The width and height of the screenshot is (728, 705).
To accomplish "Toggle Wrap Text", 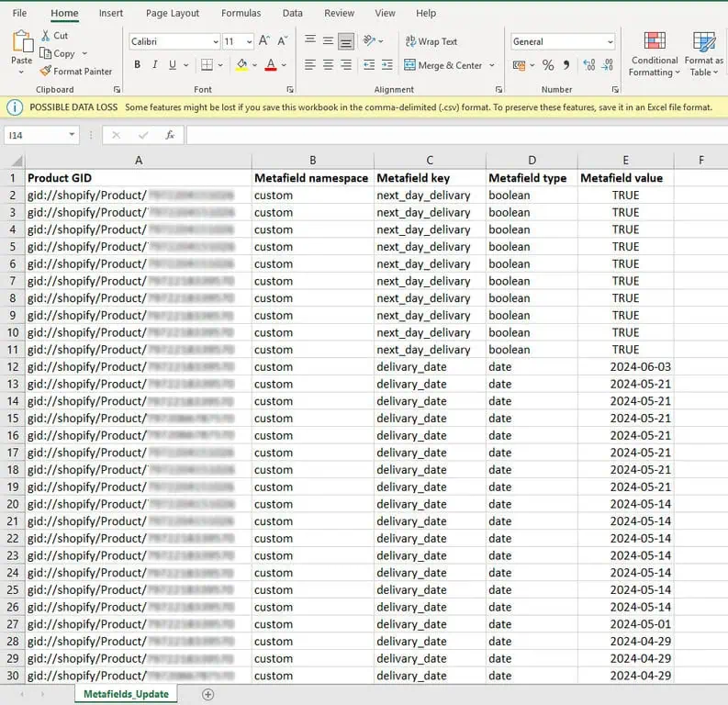I will coord(431,41).
